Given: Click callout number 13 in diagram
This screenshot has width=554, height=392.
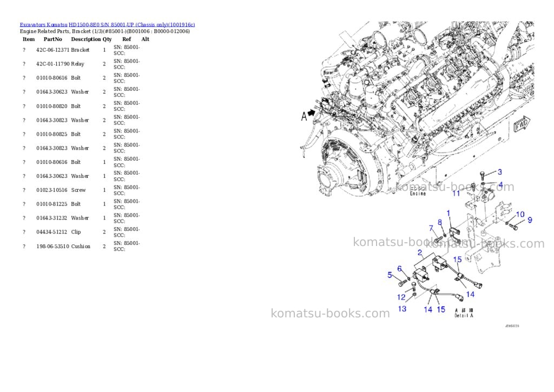Looking at the screenshot, I should (402, 309).
